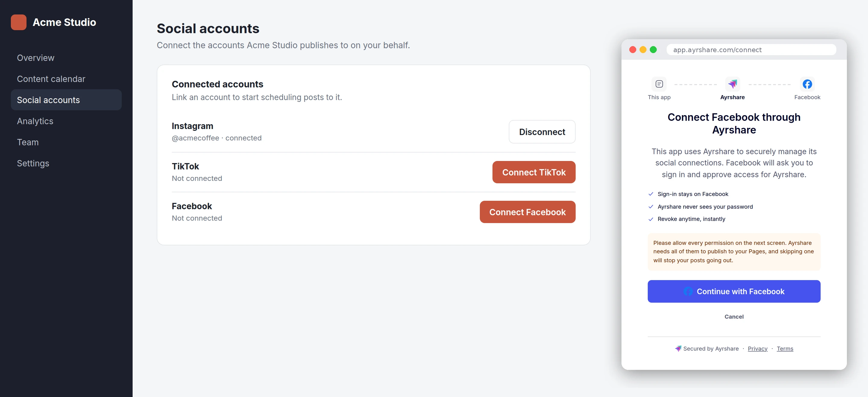Click the TikTok account name
Screen dimensions: 868x397
click(x=185, y=166)
